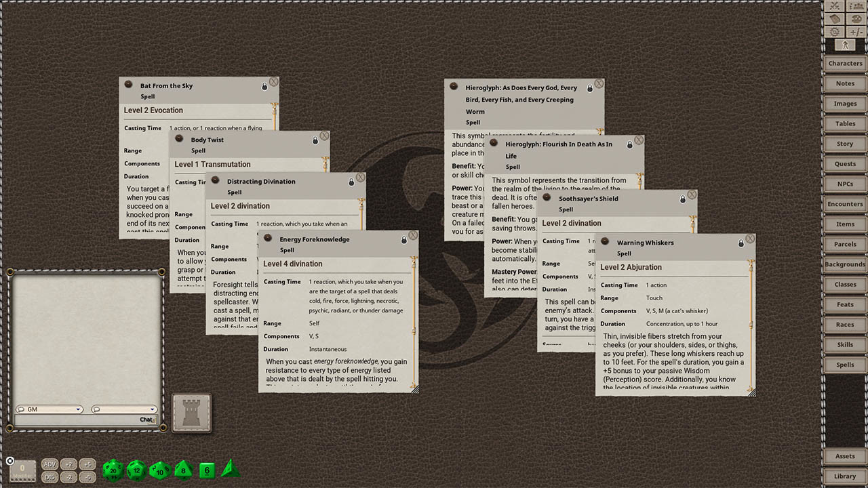The height and width of the screenshot is (488, 868).
Task: Click the crossed swords effects icon
Action: pos(835,6)
